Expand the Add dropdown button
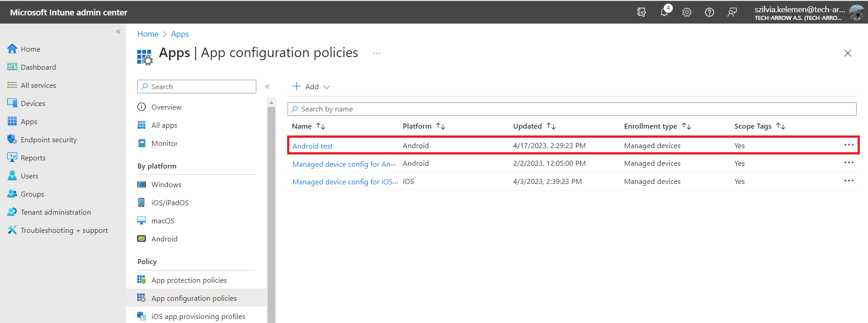868x323 pixels. click(312, 87)
